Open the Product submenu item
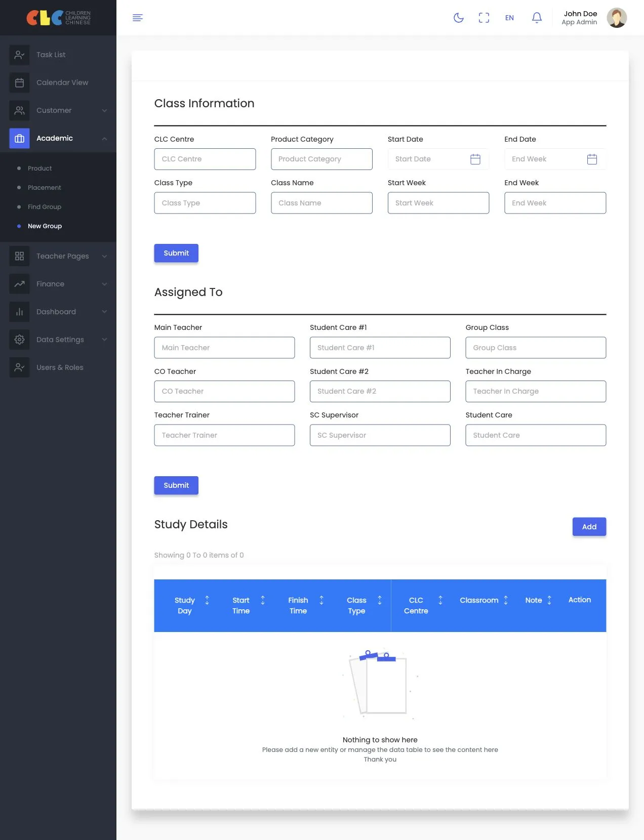Viewport: 644px width, 840px height. 39,168
